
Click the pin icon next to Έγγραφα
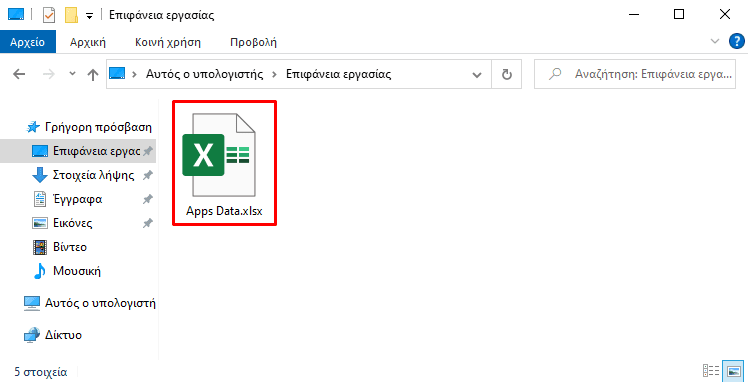click(x=148, y=199)
